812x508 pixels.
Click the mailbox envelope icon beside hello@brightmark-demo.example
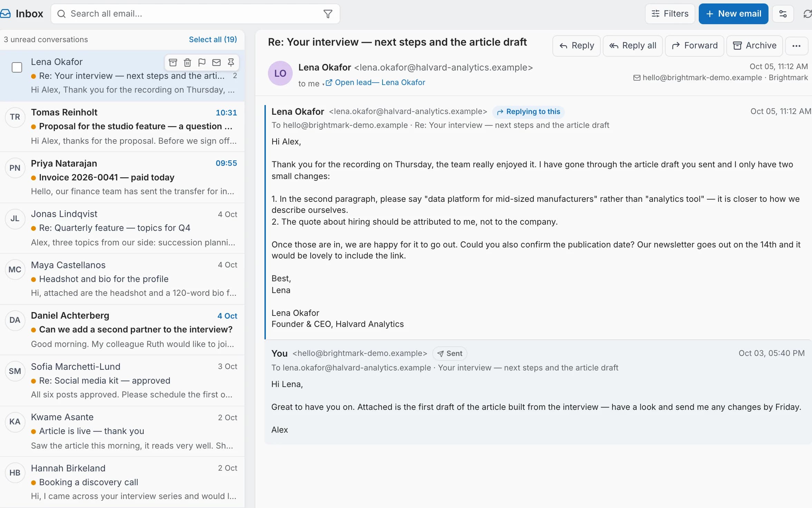point(637,78)
